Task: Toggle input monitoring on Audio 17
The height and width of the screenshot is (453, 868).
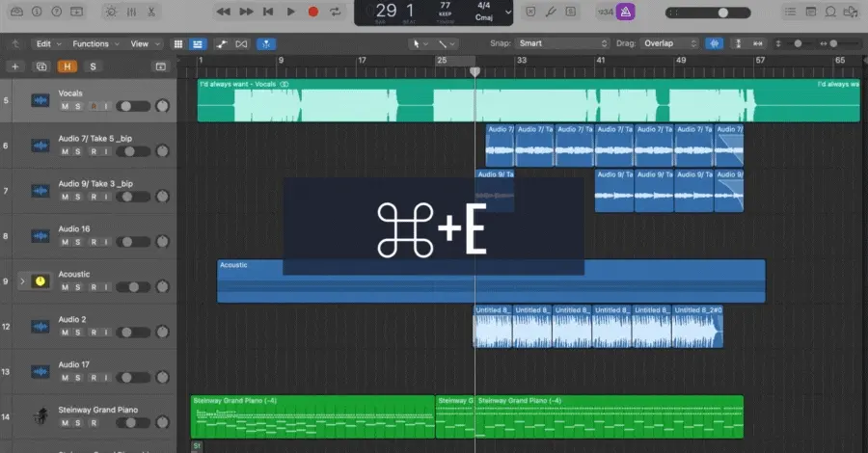Action: pyautogui.click(x=106, y=378)
